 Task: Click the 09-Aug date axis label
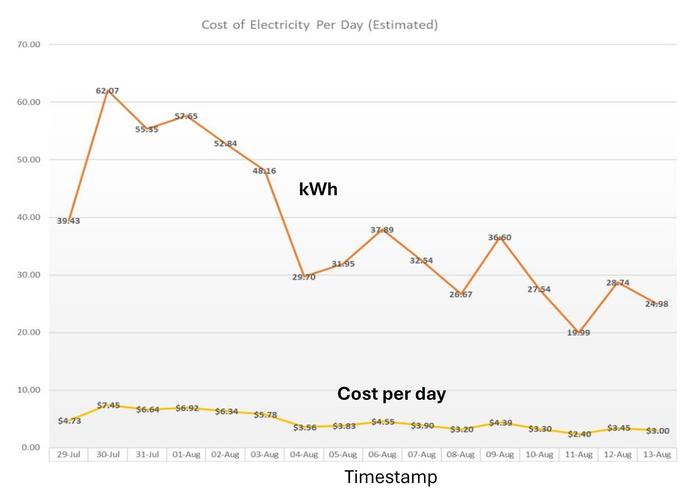point(500,454)
